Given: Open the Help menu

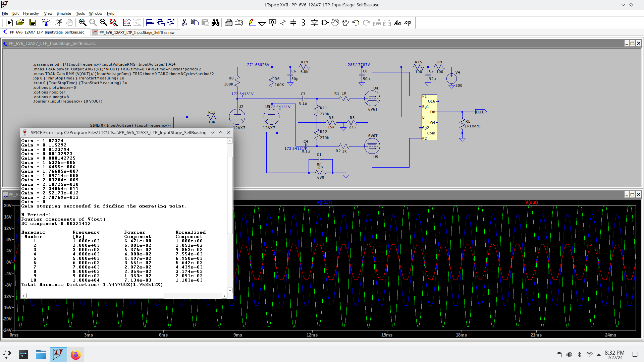Looking at the screenshot, I should click(x=111, y=13).
